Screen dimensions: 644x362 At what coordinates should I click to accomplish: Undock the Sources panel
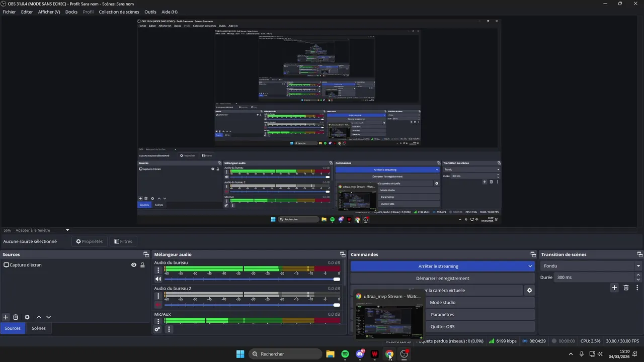(146, 254)
